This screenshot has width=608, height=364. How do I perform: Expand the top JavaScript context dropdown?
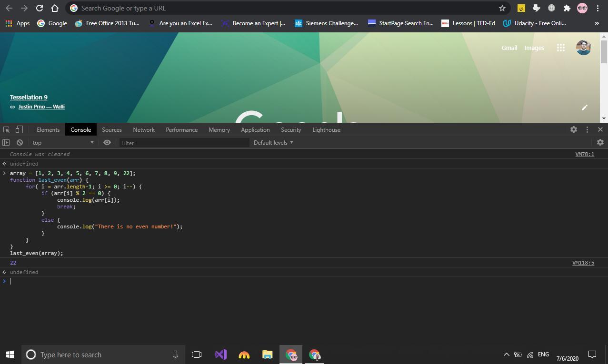(x=63, y=142)
